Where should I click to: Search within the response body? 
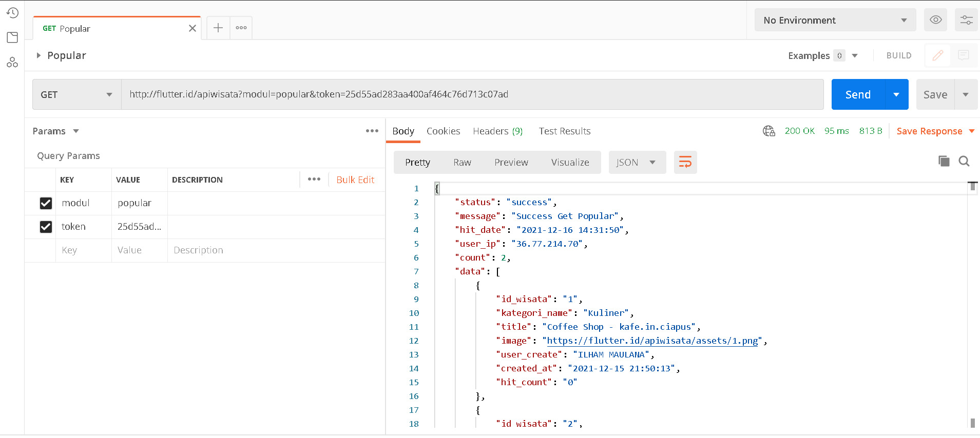964,161
